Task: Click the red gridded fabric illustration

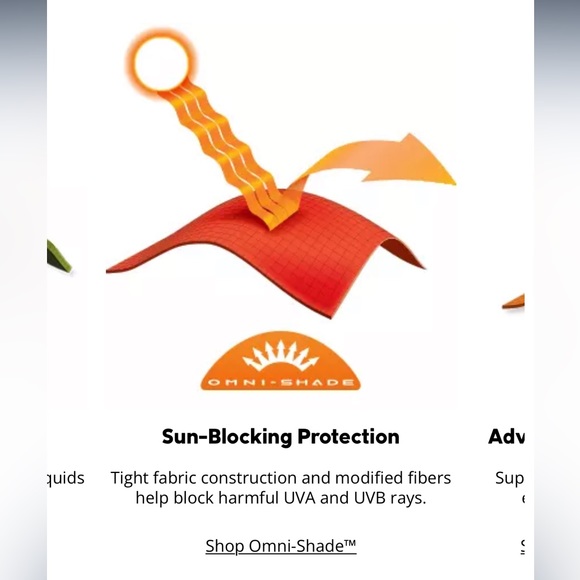Action: pyautogui.click(x=265, y=255)
